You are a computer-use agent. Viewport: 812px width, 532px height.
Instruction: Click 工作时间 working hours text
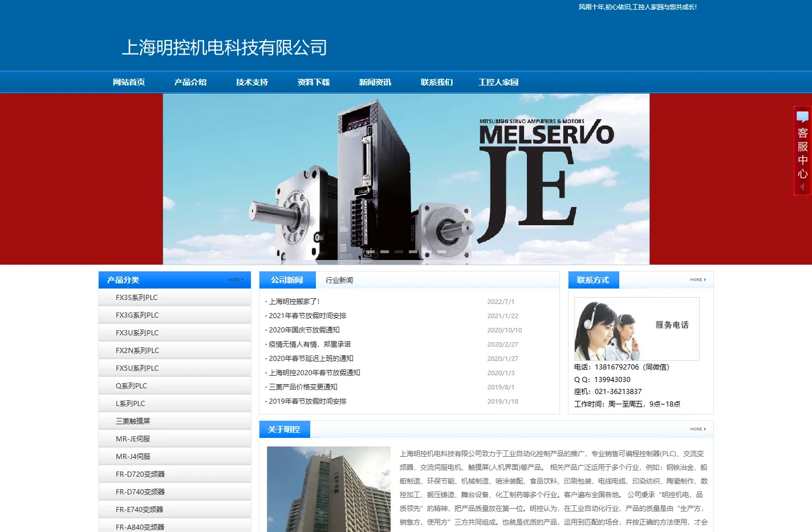pyautogui.click(x=627, y=404)
